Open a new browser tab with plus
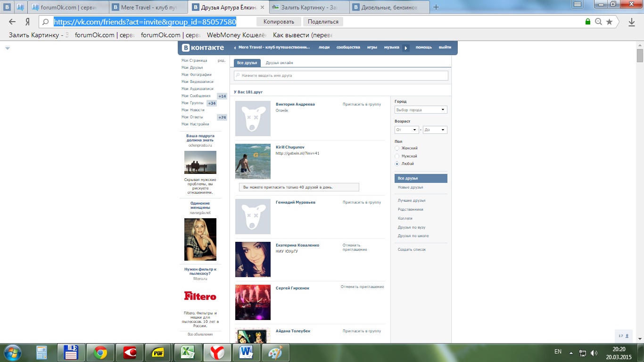Image resolution: width=644 pixels, height=362 pixels. click(436, 7)
